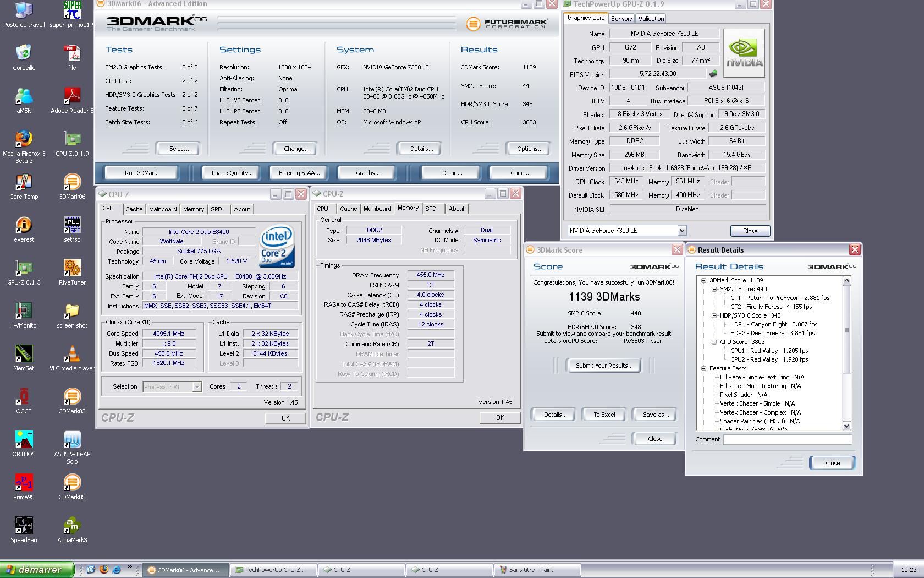This screenshot has height=578, width=924.
Task: Switch to Sans titre - Paint taskbar item
Action: (536, 570)
